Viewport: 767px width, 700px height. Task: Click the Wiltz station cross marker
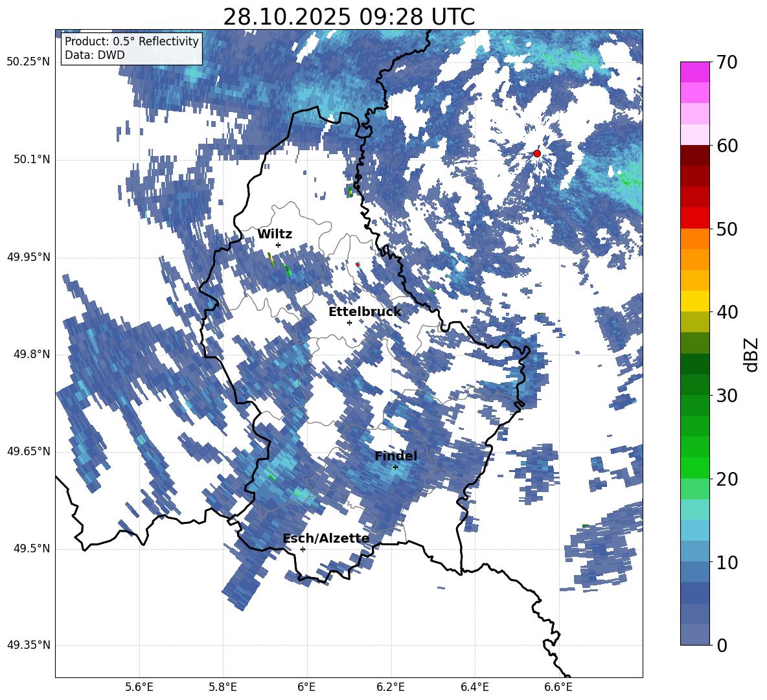tap(279, 245)
